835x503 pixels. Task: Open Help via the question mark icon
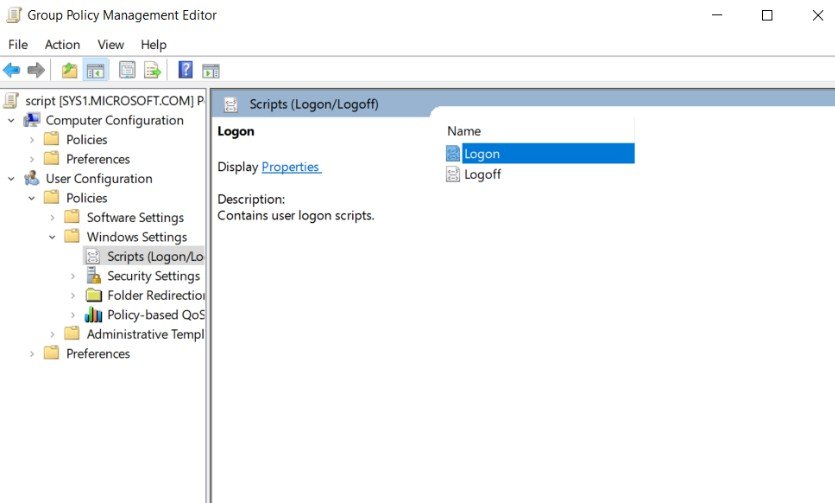point(185,70)
